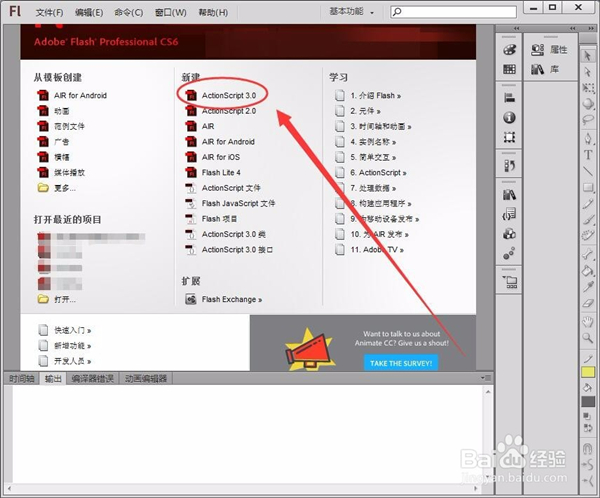Select the Pen tool
Screen dimensions: 600x498
(x=588, y=139)
